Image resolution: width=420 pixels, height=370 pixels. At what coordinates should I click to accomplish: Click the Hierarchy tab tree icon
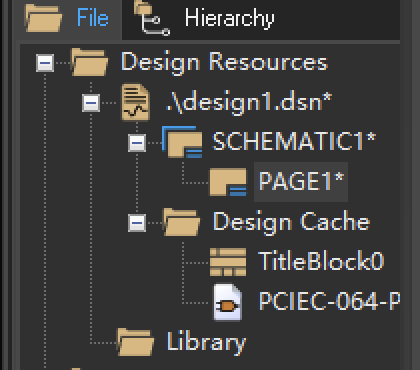(x=152, y=18)
